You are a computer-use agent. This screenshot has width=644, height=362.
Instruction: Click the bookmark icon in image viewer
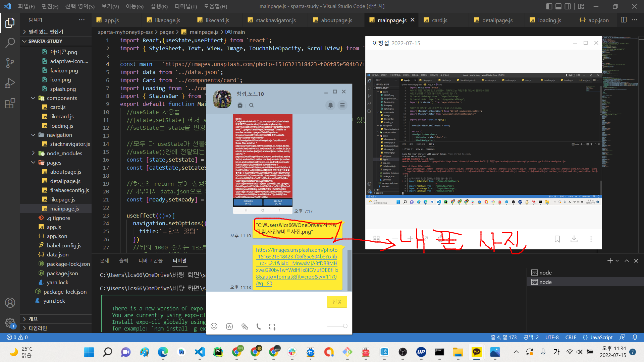pyautogui.click(x=557, y=239)
